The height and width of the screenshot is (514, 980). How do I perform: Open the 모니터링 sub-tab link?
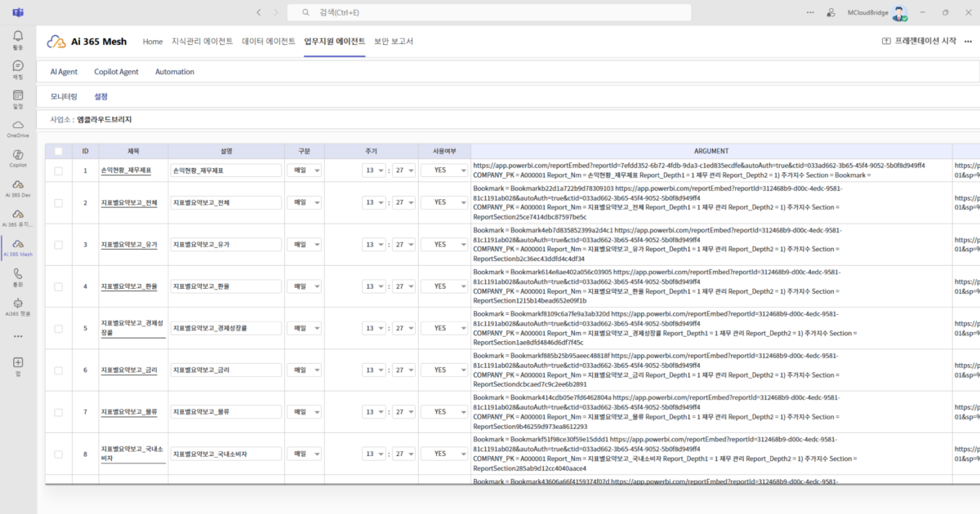pos(64,96)
